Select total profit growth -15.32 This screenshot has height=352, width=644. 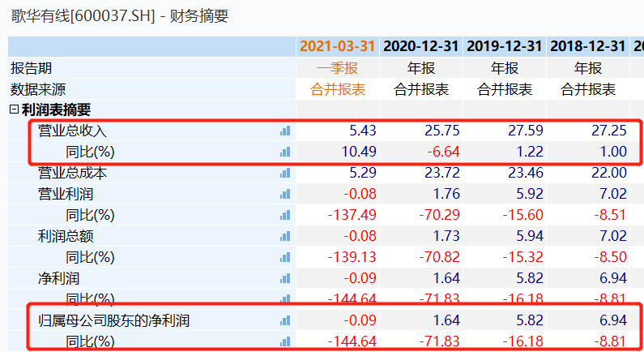(x=522, y=257)
